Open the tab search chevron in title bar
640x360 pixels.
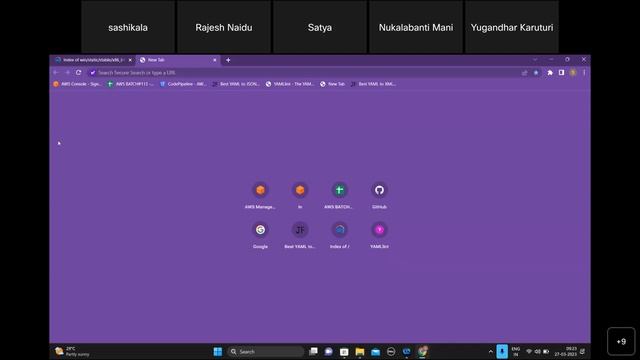point(535,60)
